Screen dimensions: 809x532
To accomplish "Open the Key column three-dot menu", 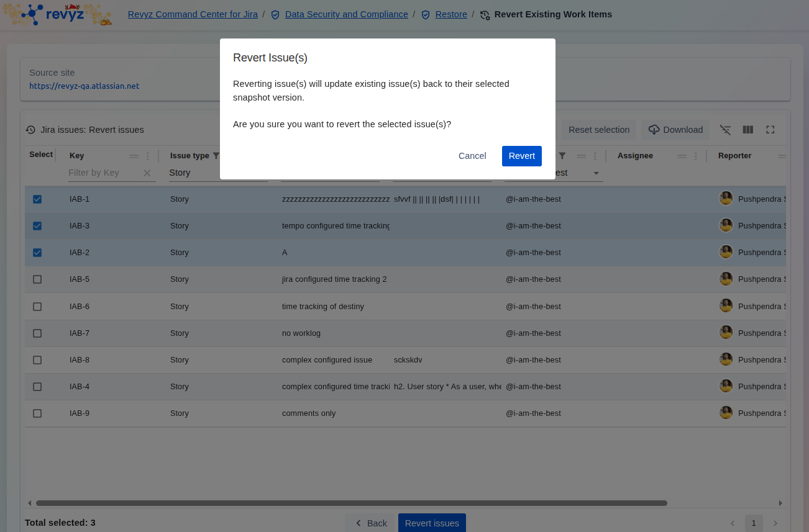I will coord(148,156).
